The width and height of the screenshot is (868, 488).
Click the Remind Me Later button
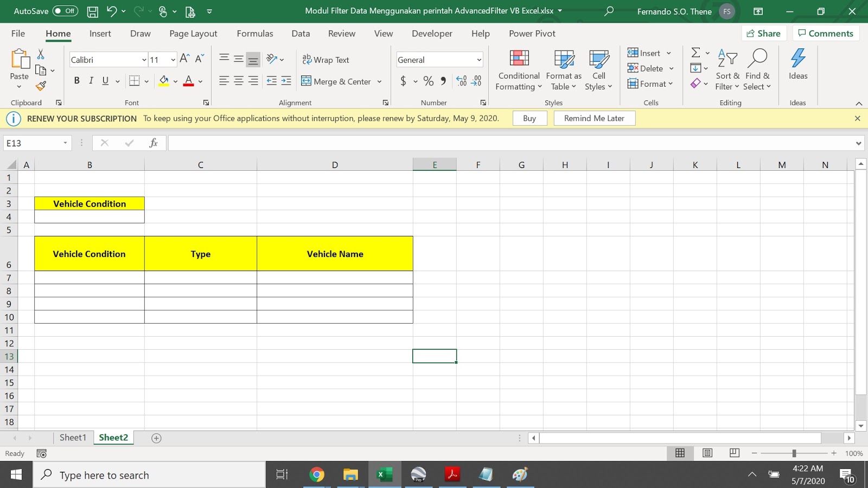(594, 118)
